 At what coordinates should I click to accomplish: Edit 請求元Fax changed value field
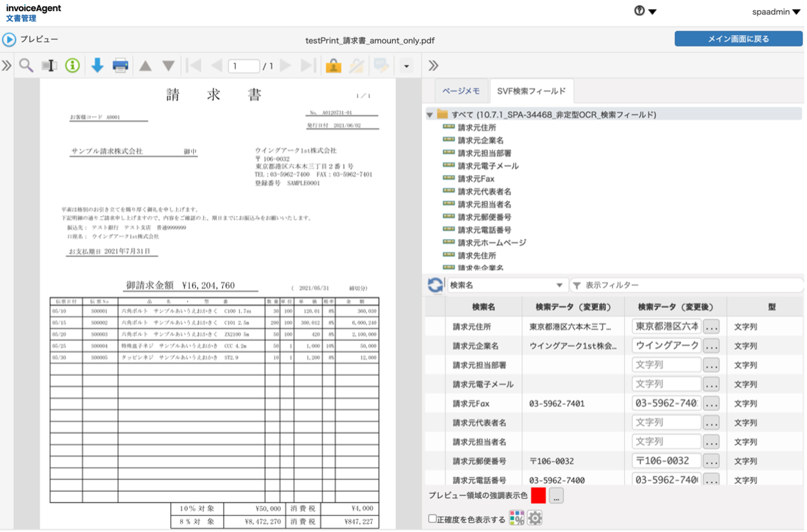coord(666,404)
